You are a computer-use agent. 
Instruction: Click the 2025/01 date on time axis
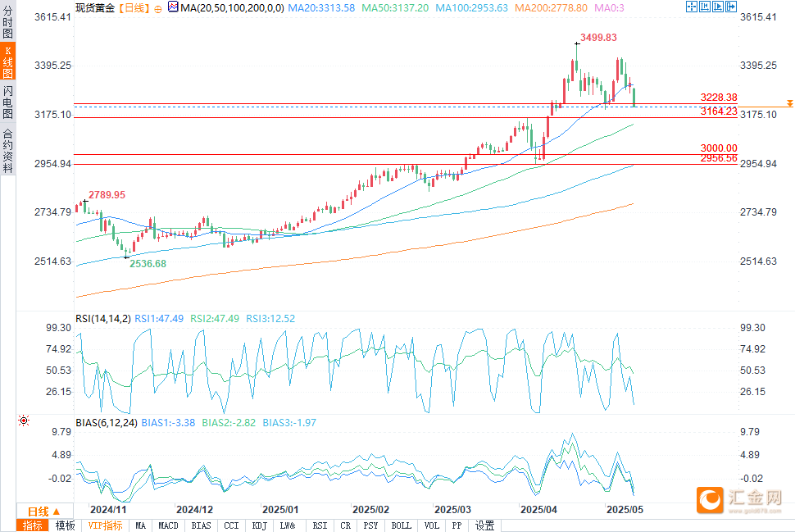[280, 510]
